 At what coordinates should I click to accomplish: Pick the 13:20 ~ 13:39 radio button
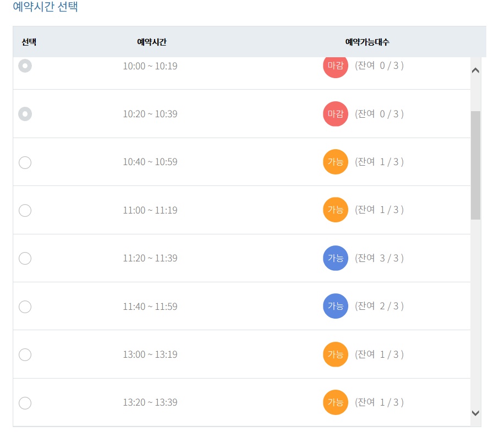tap(25, 403)
